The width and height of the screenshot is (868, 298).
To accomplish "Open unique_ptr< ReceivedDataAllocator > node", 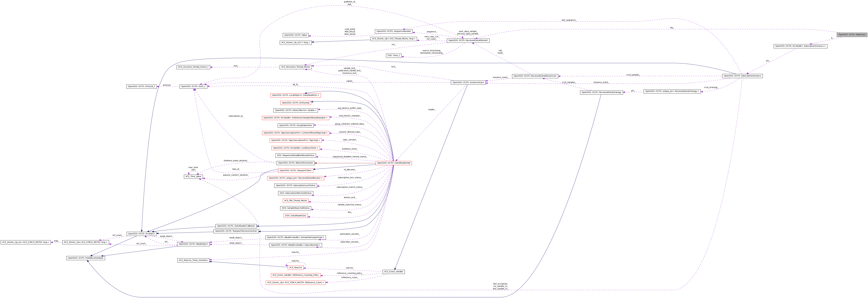I will click(295, 178).
